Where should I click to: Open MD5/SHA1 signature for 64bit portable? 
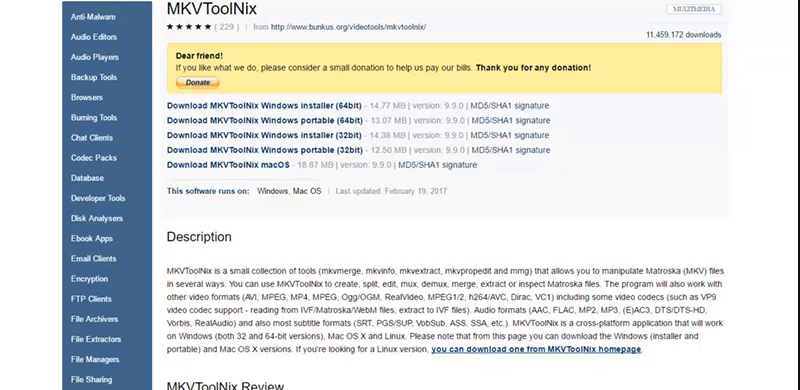[511, 120]
